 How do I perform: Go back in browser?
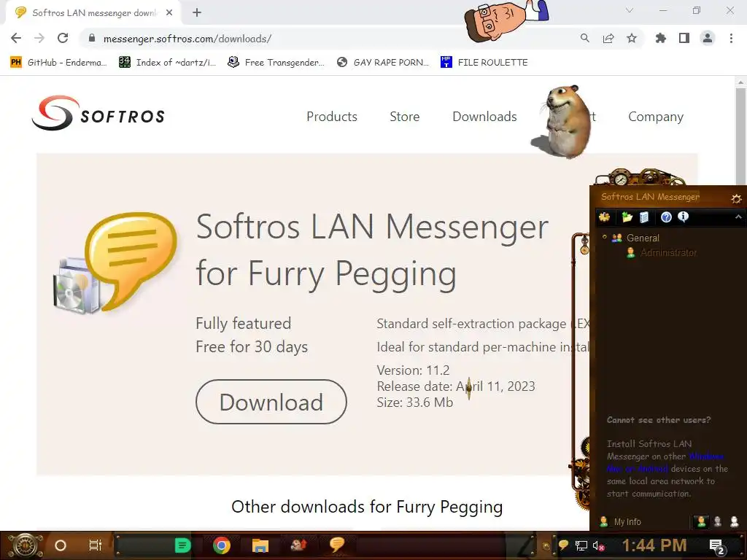pyautogui.click(x=16, y=38)
